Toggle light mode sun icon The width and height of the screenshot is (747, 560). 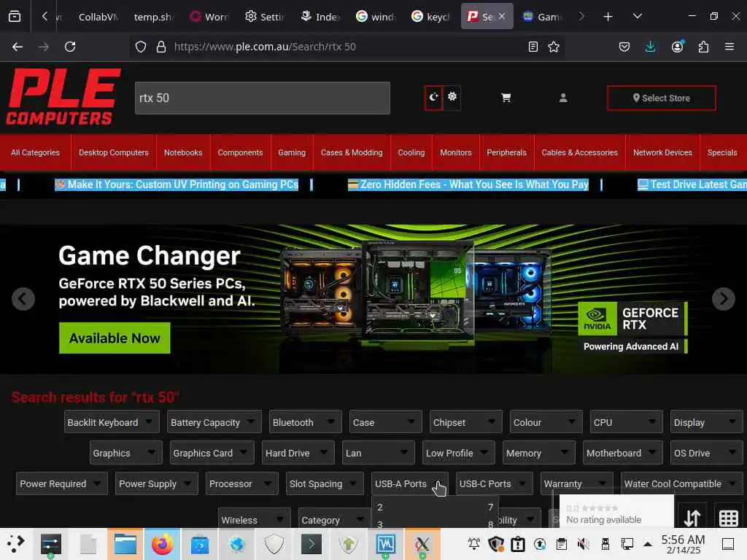click(x=452, y=97)
